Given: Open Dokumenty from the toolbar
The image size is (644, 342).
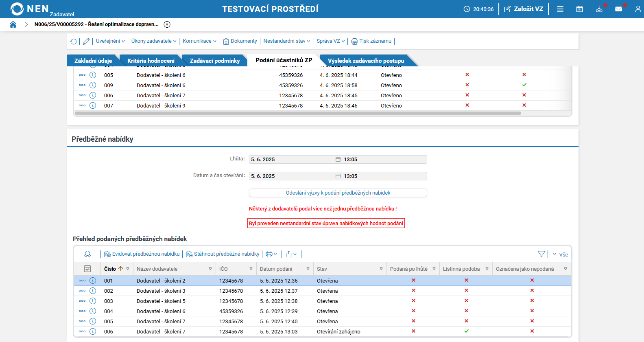Looking at the screenshot, I should click(x=240, y=41).
